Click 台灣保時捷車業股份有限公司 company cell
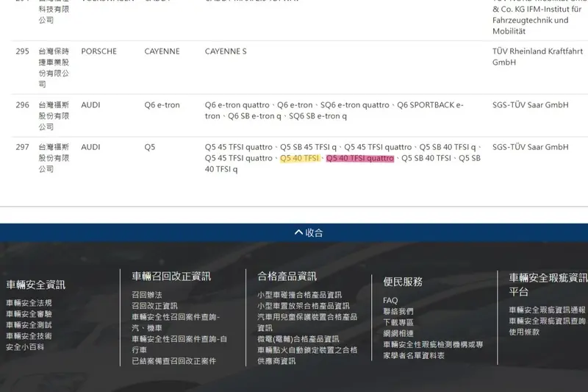Image resolution: width=588 pixels, height=392 pixels. (x=54, y=68)
